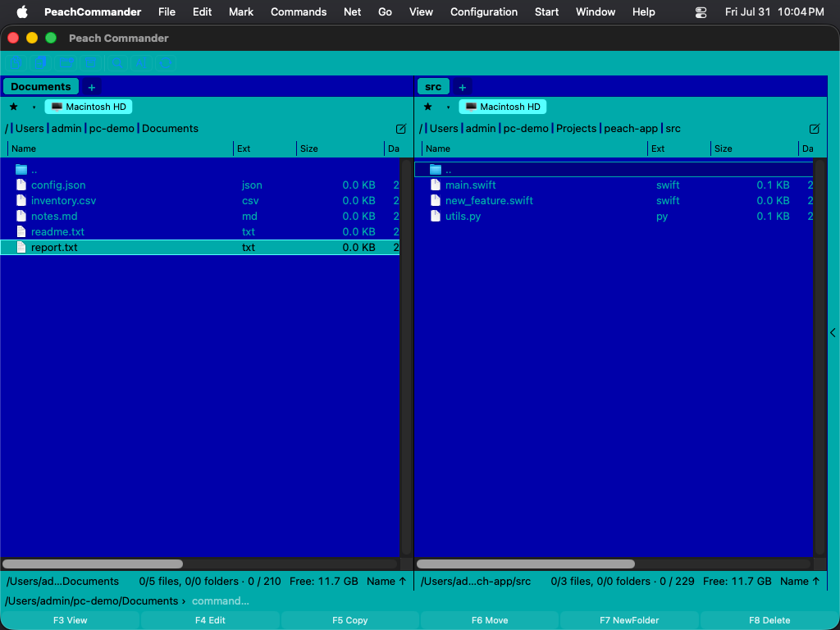Open favorites dropdown arrow in left panel
The image size is (840, 630).
34,107
